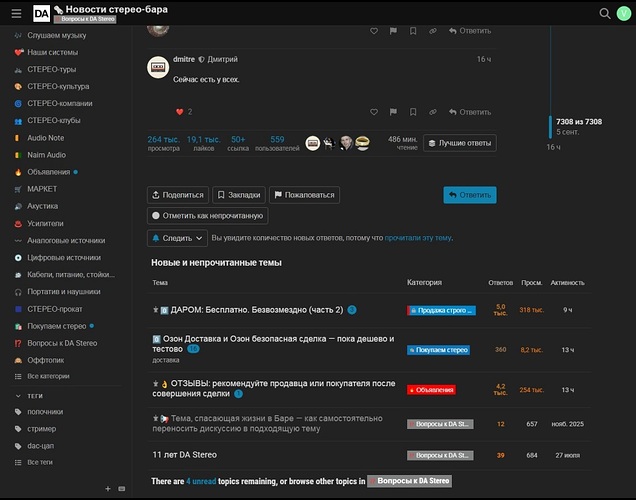Open Покупаем стерео sidebar category

(56, 326)
